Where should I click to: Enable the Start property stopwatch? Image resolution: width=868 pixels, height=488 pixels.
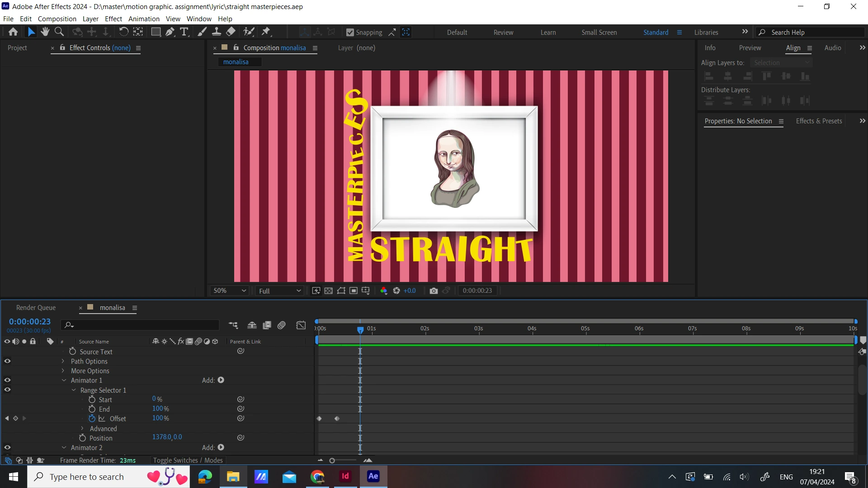(92, 399)
